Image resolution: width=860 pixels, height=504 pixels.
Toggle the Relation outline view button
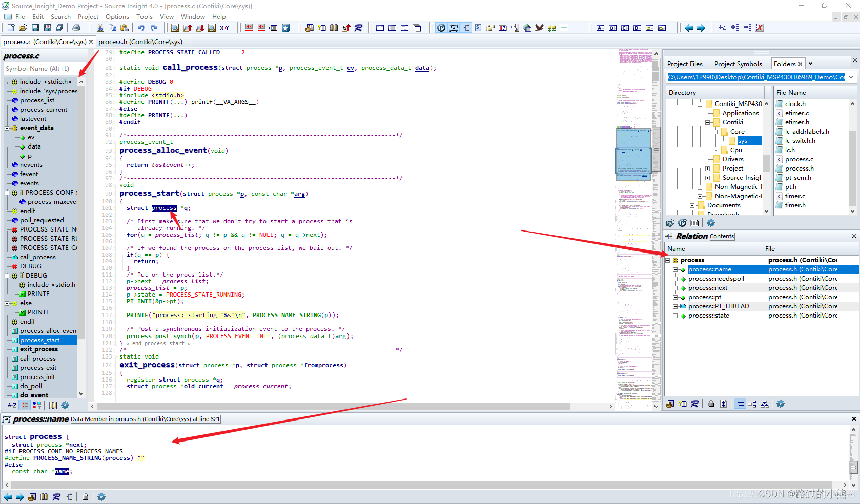(x=740, y=404)
